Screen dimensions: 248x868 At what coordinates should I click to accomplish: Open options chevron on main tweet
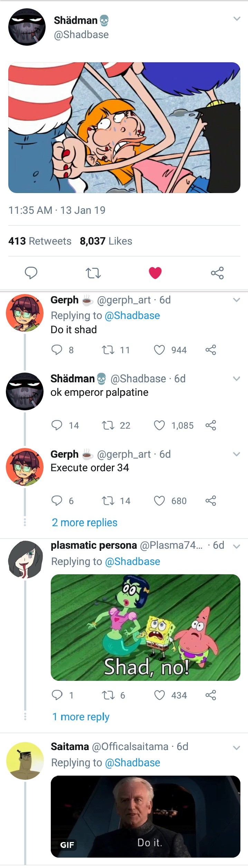pos(237,19)
